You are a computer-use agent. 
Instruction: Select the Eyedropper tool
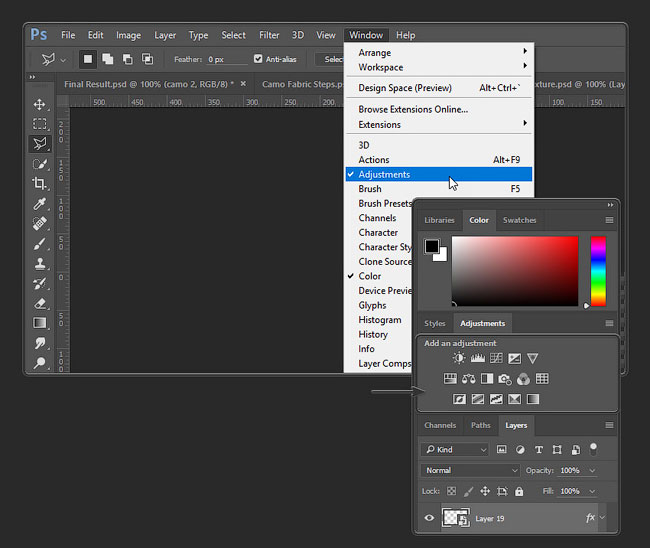[40, 204]
